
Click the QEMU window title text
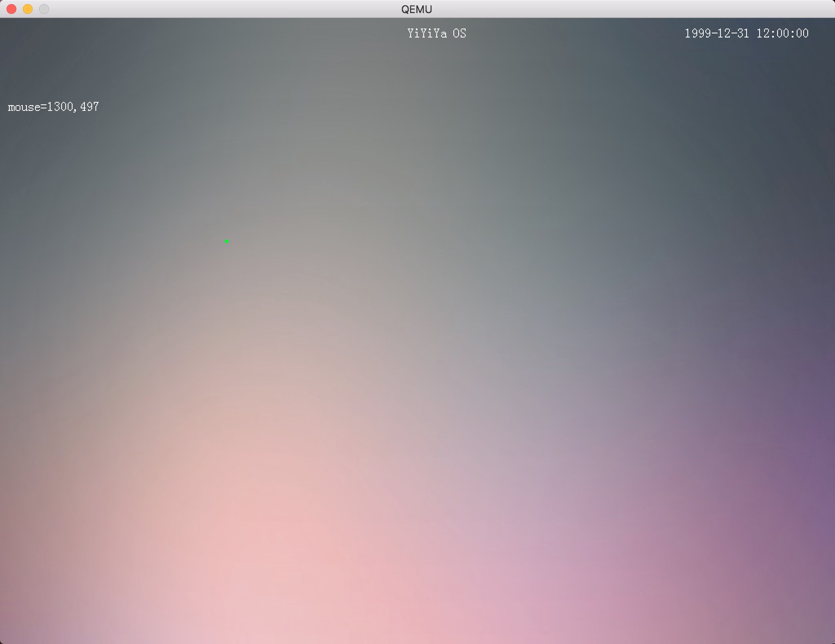416,9
